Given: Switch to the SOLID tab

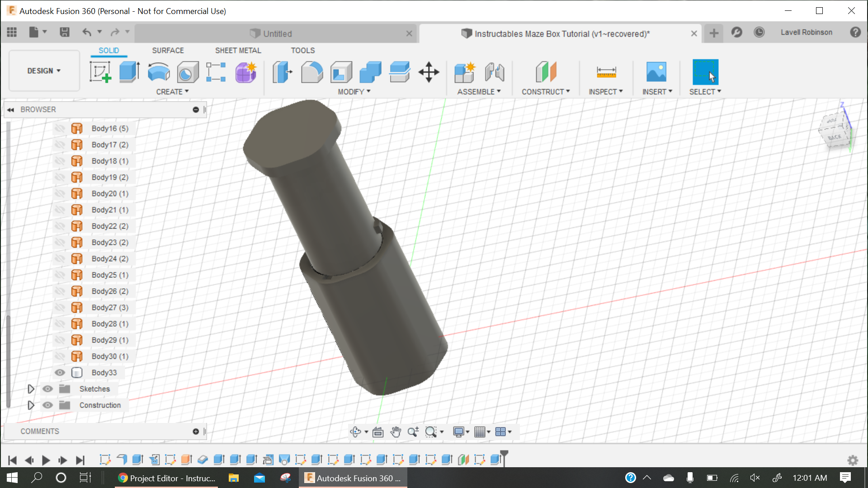Looking at the screenshot, I should coord(109,51).
